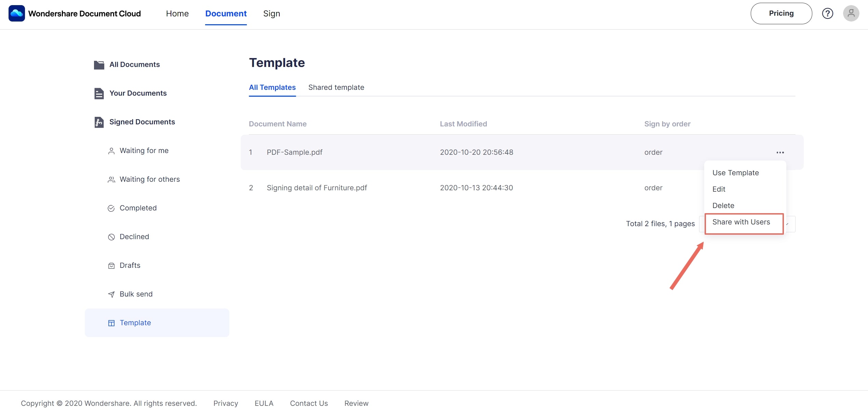Show Declined documents

click(x=134, y=237)
